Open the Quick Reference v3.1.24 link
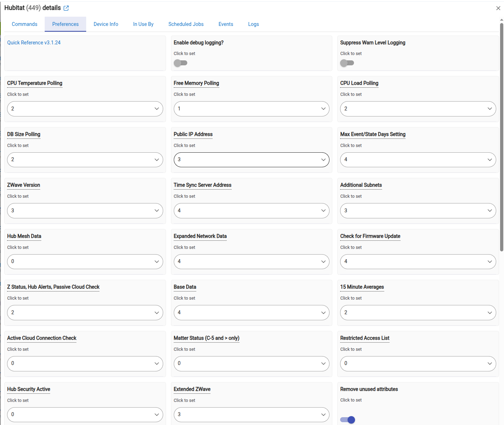 pyautogui.click(x=34, y=43)
